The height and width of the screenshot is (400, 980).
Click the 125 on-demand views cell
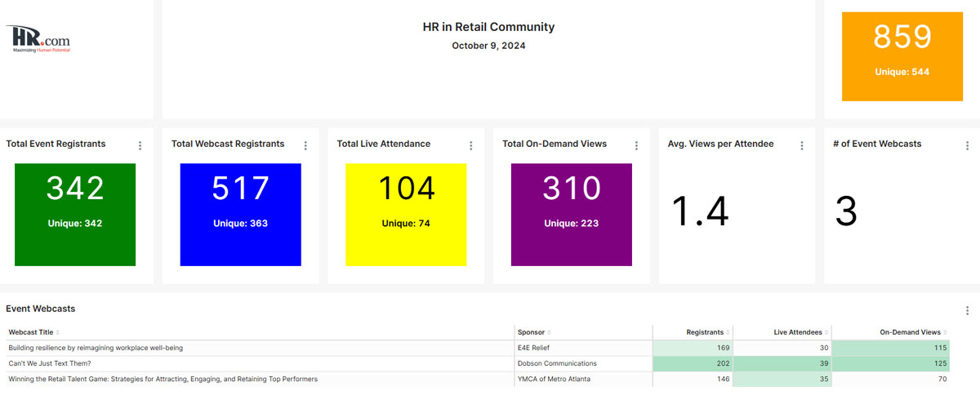[x=891, y=363]
